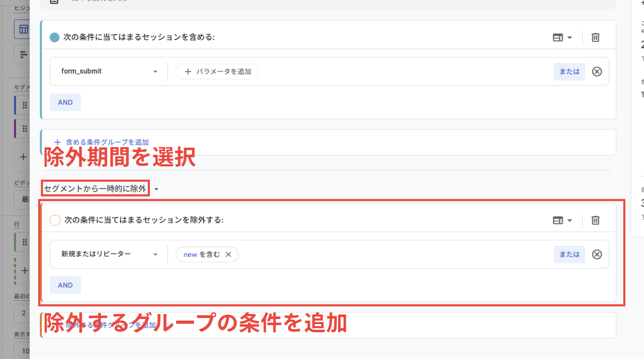This screenshot has width=644, height=359.
Task: Open the form_submit event dropdown
Action: point(109,71)
